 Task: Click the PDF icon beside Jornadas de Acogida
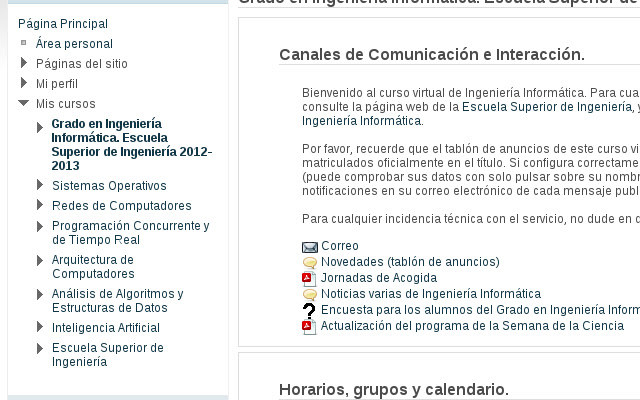(x=309, y=279)
